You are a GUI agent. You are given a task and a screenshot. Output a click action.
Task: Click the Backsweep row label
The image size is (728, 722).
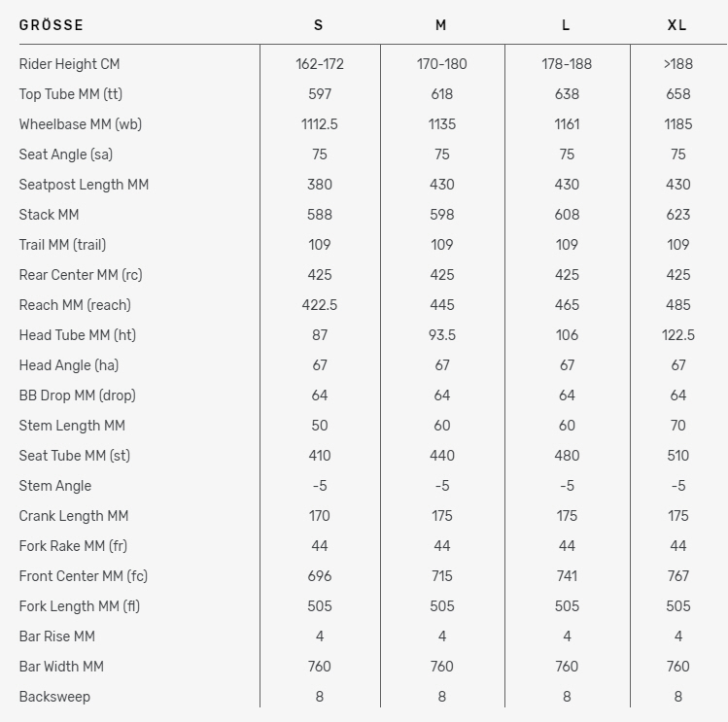coord(54,697)
